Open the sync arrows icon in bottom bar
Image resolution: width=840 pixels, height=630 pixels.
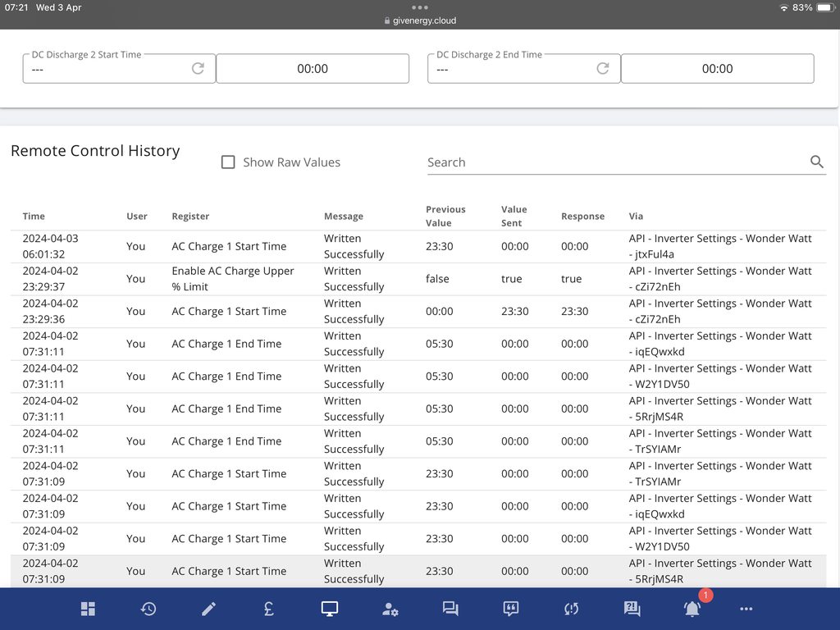point(571,609)
